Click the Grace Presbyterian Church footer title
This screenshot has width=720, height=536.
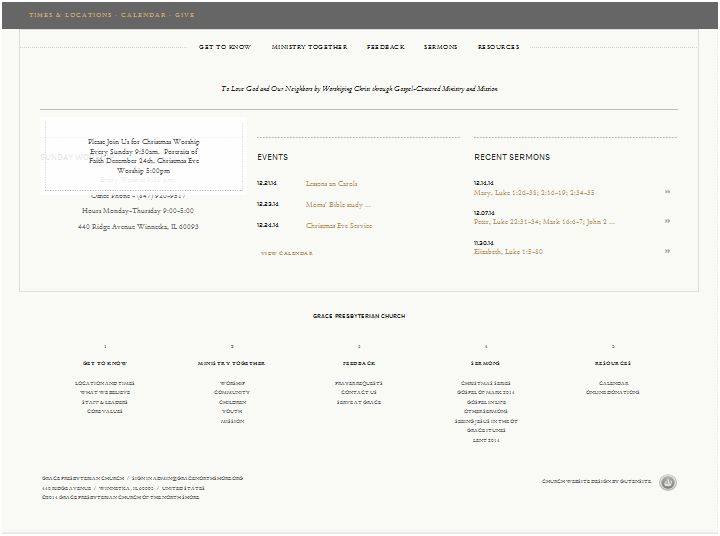click(x=359, y=316)
